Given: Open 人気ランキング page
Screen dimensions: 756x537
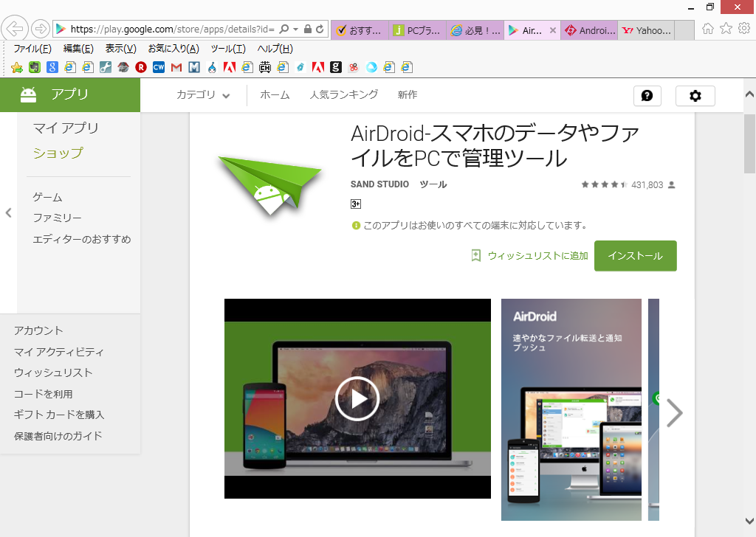Looking at the screenshot, I should click(344, 95).
